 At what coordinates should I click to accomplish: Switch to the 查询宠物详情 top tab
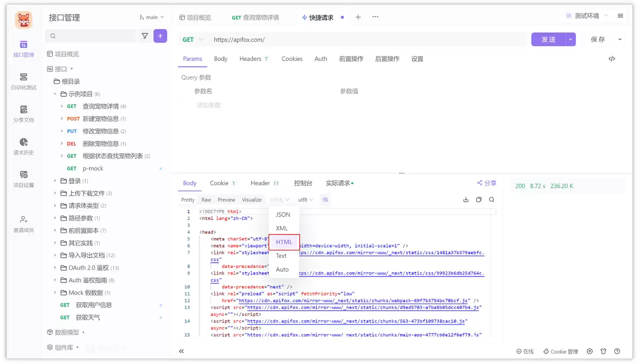tap(255, 17)
